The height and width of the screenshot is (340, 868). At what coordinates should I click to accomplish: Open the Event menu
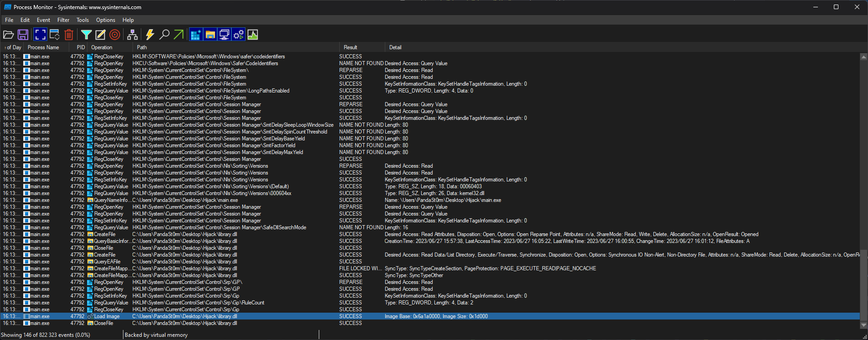pyautogui.click(x=43, y=20)
